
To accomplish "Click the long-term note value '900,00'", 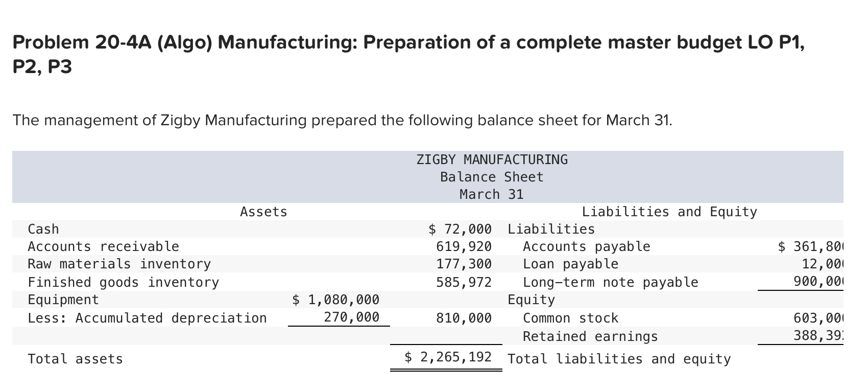I will pyautogui.click(x=818, y=282).
